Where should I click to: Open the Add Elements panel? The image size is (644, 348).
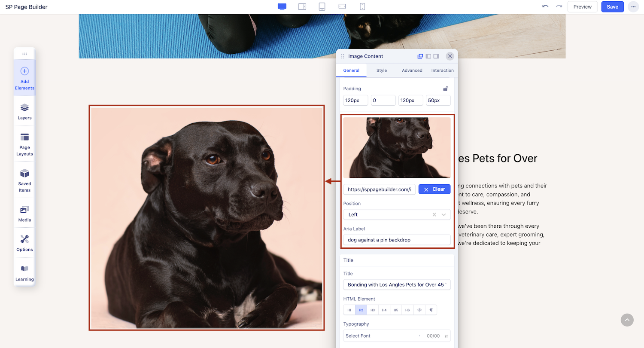[24, 77]
